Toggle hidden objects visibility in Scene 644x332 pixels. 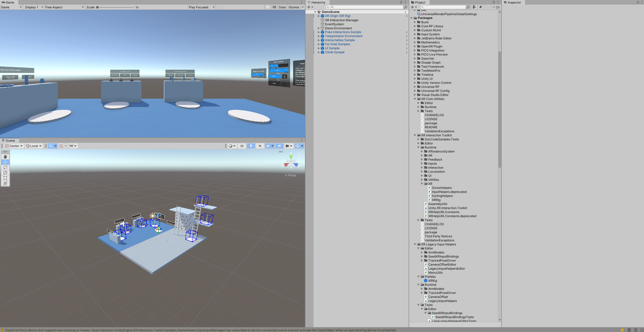tap(279, 146)
